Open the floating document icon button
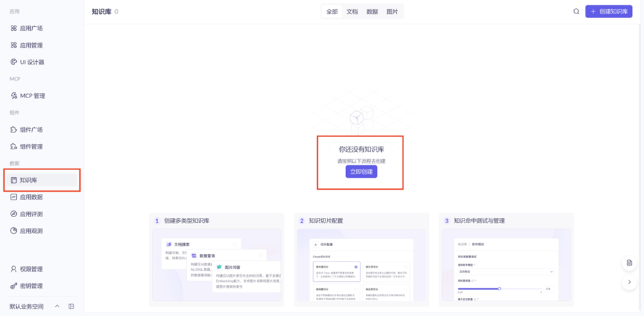Image resolution: width=644 pixels, height=316 pixels. point(629,263)
